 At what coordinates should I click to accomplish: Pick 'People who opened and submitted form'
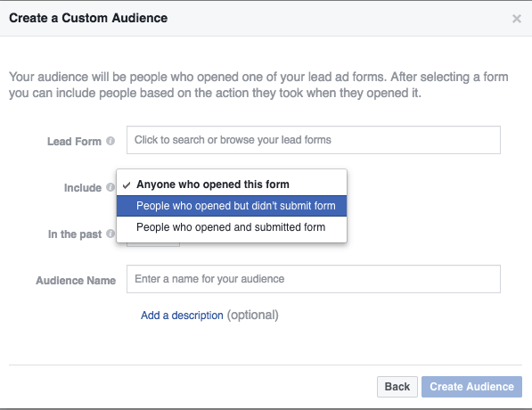[232, 227]
